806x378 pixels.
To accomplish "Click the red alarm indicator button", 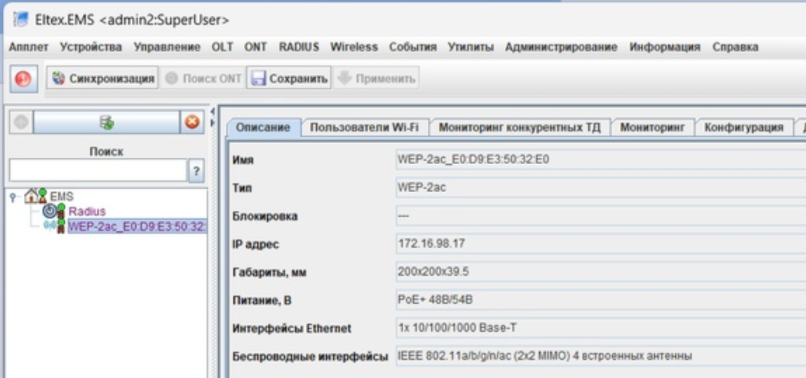I will click(23, 79).
